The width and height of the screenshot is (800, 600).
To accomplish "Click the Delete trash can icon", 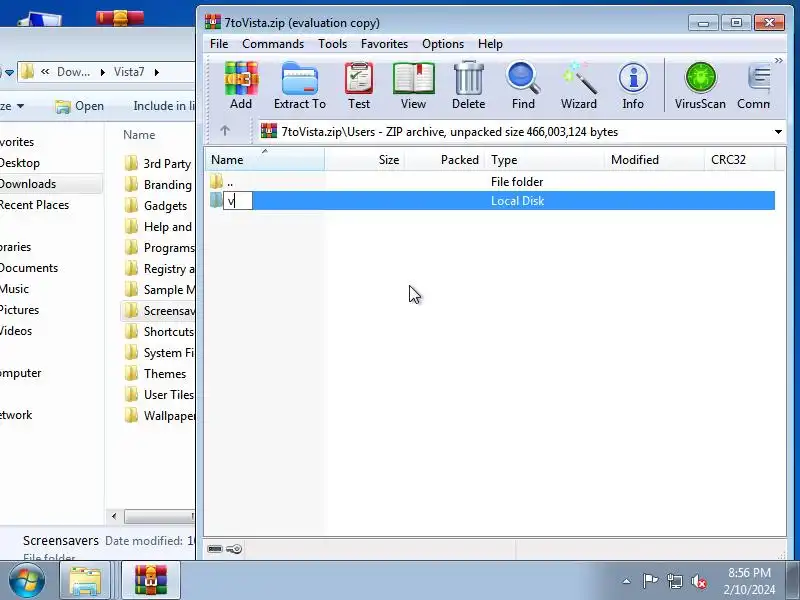I will point(468,86).
